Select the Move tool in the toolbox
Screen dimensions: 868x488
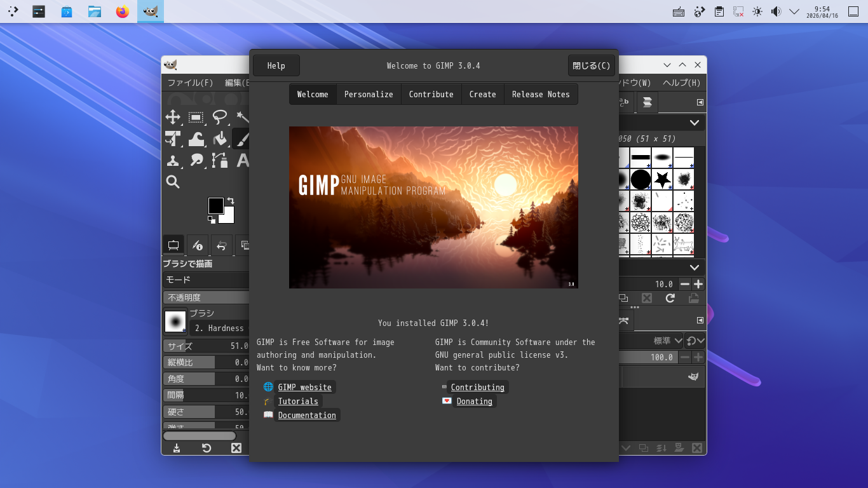(173, 117)
